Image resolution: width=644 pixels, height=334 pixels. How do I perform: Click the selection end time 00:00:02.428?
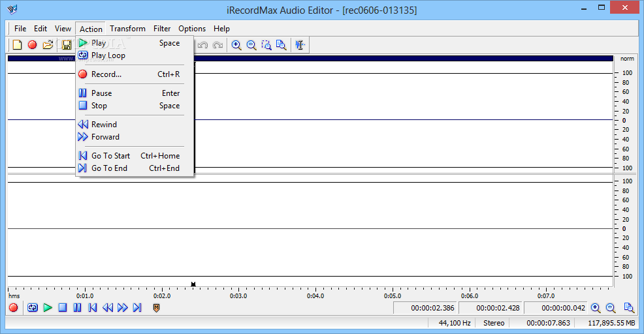(491, 308)
